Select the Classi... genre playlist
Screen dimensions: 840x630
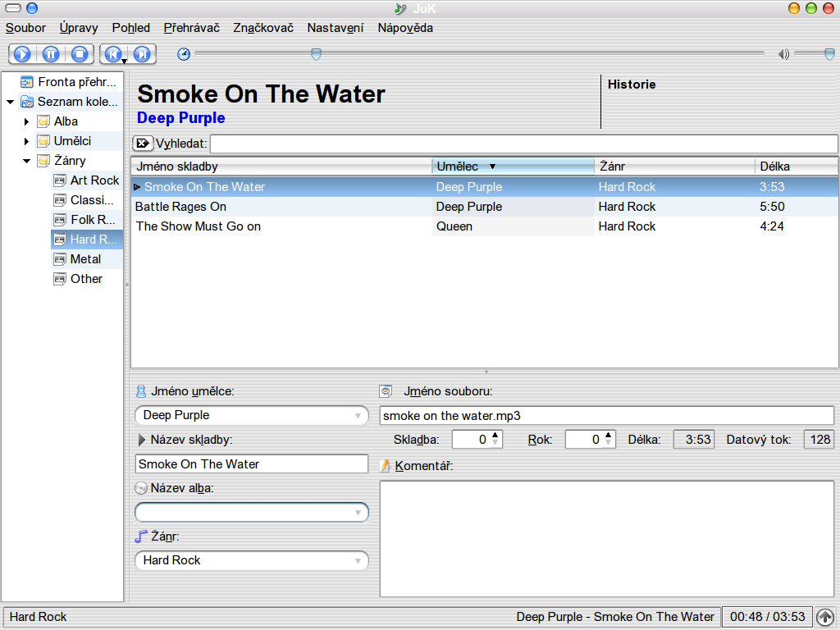[x=87, y=200]
